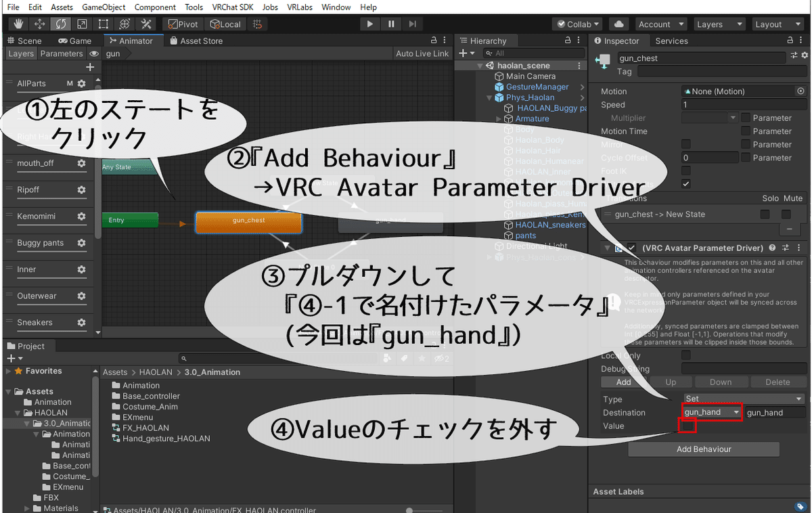Enable Motion Time Parameter checkbox
The height and width of the screenshot is (513, 812).
click(x=745, y=131)
